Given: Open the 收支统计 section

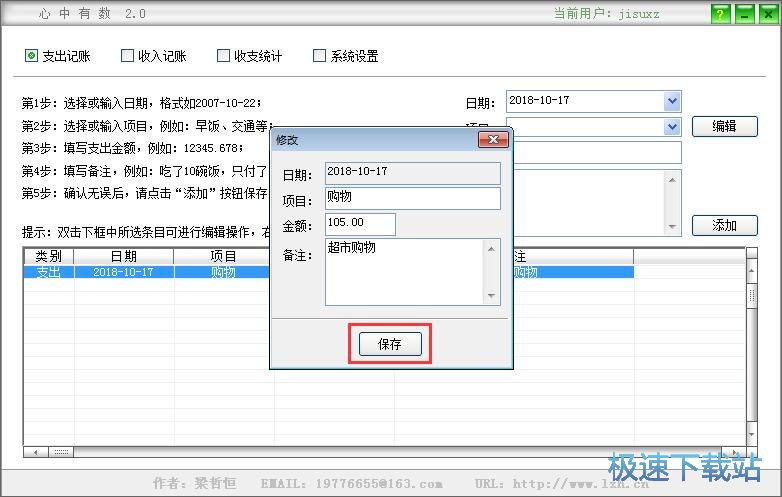Looking at the screenshot, I should (249, 56).
